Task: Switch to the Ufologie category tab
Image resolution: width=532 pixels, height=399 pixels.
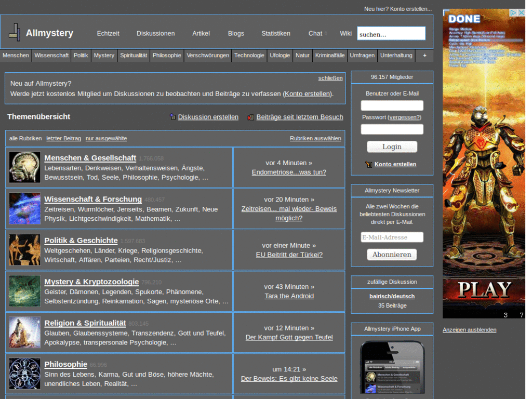Action: click(280, 55)
